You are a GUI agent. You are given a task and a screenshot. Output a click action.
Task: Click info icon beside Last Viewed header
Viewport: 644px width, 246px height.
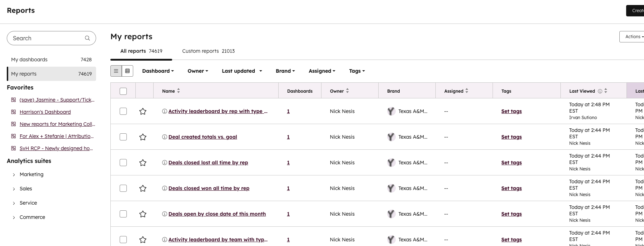tap(600, 91)
